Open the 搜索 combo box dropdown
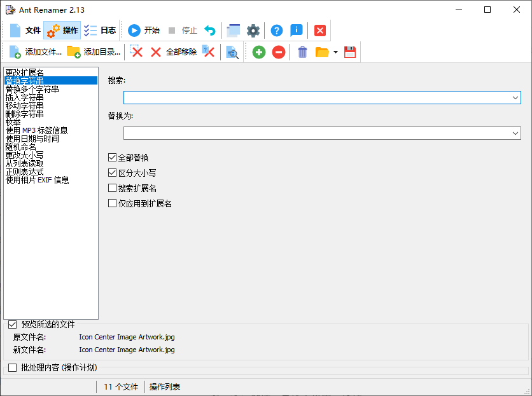532x396 pixels. 514,97
